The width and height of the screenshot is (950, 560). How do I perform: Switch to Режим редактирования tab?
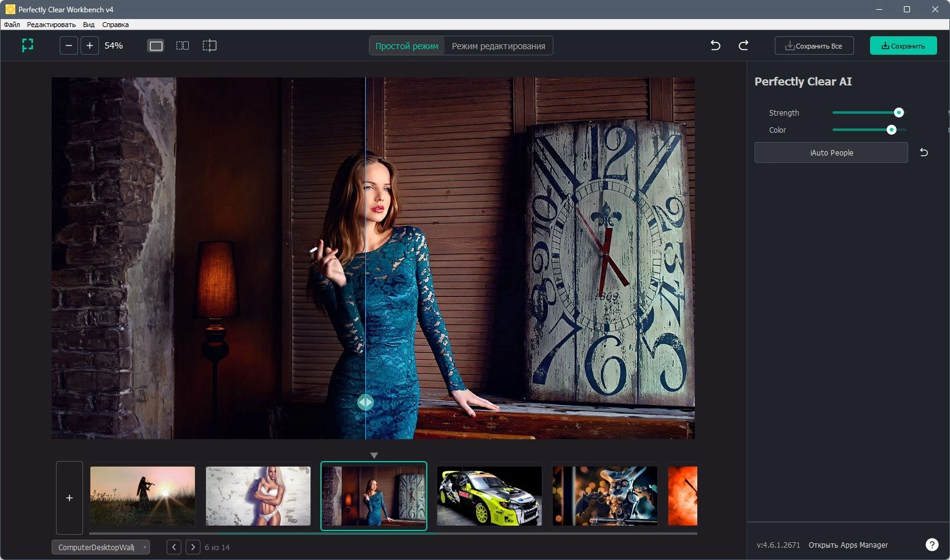[x=499, y=46]
